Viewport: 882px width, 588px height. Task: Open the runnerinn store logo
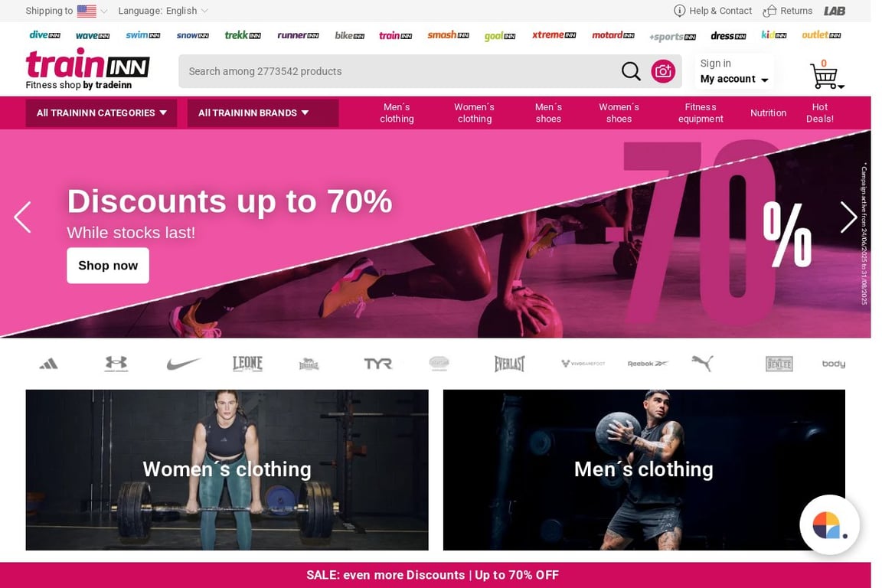click(x=298, y=35)
